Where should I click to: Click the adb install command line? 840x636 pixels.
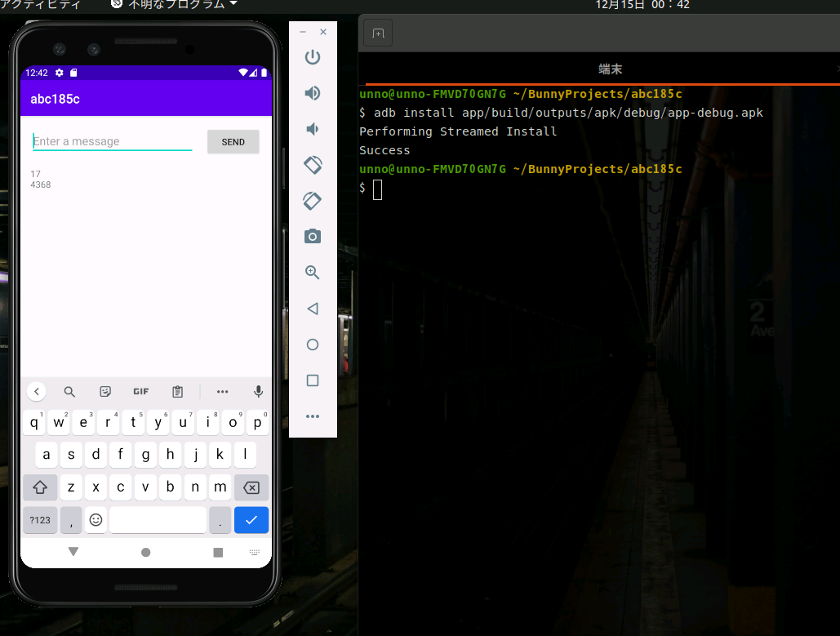click(x=561, y=113)
